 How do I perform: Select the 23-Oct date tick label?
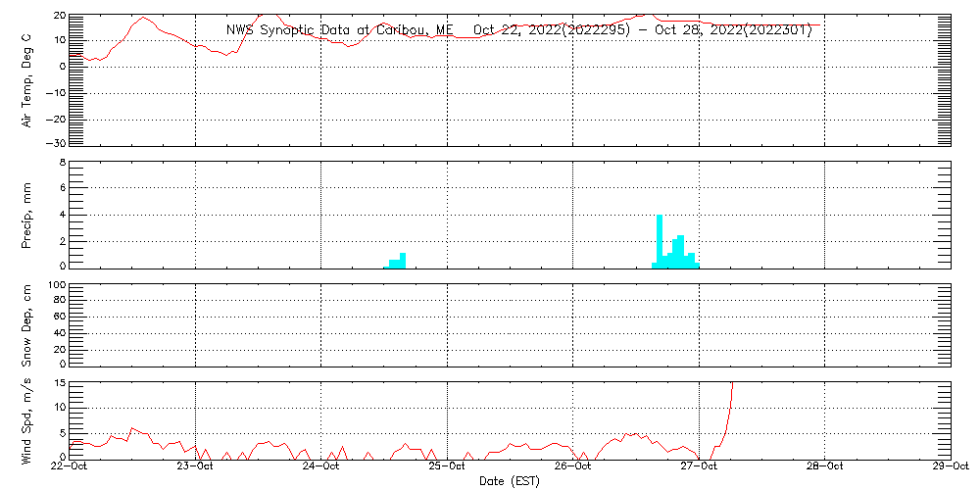[195, 467]
